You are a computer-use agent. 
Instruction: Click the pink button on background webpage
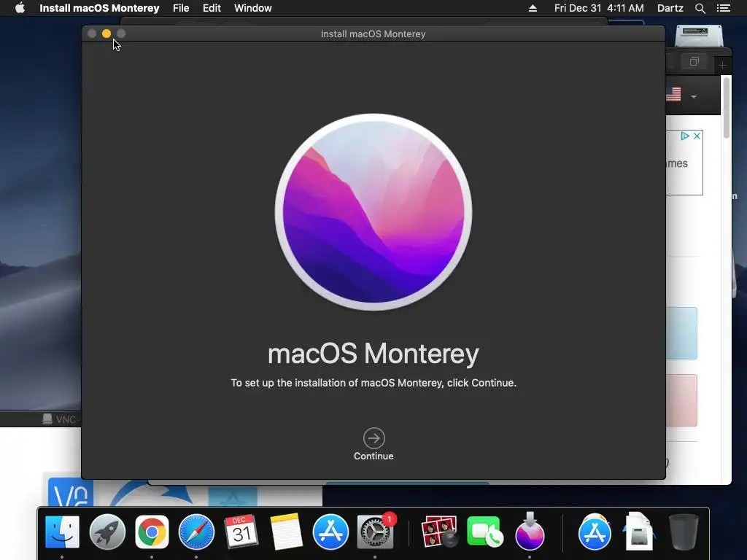pos(681,400)
